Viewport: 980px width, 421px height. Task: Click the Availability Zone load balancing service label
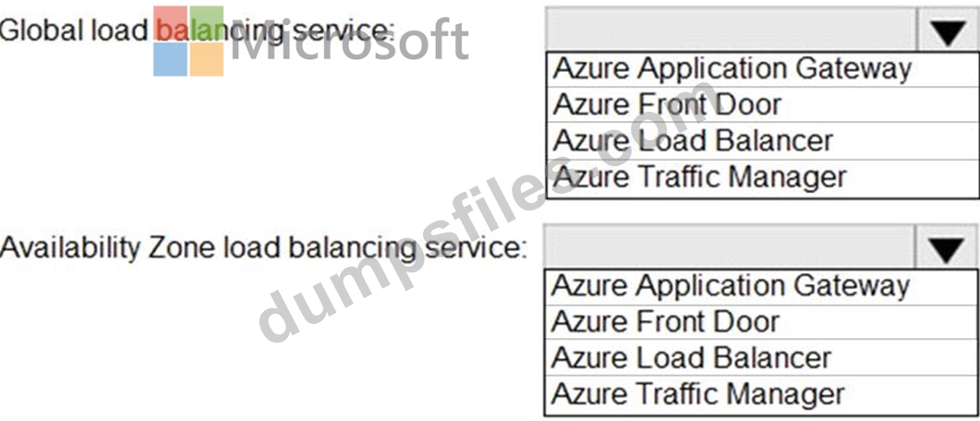(x=262, y=248)
